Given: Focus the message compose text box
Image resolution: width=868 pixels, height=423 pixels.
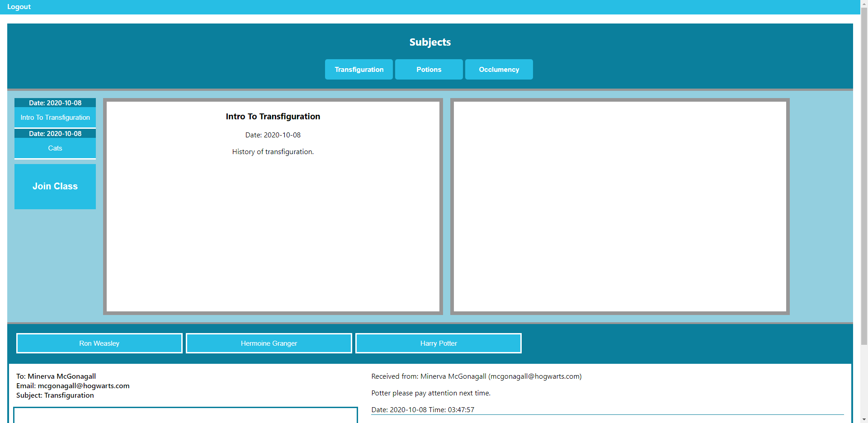Looking at the screenshot, I should point(185,416).
